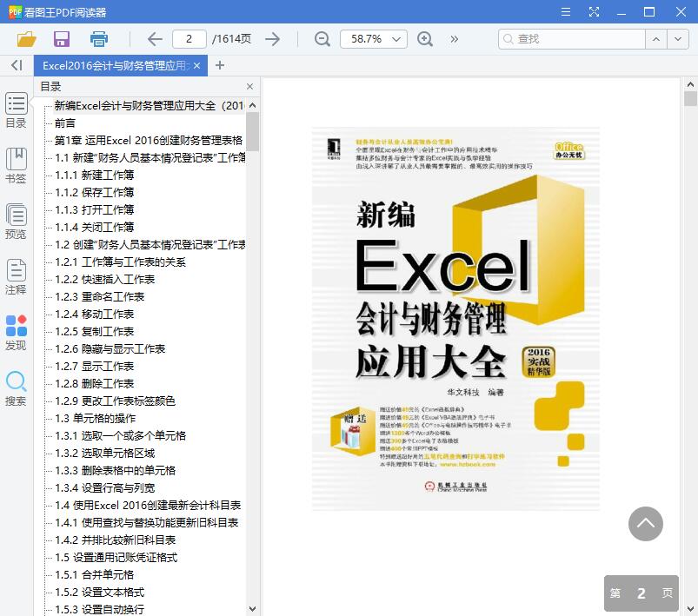Open the 预览 thumbnails panel

pos(16,222)
